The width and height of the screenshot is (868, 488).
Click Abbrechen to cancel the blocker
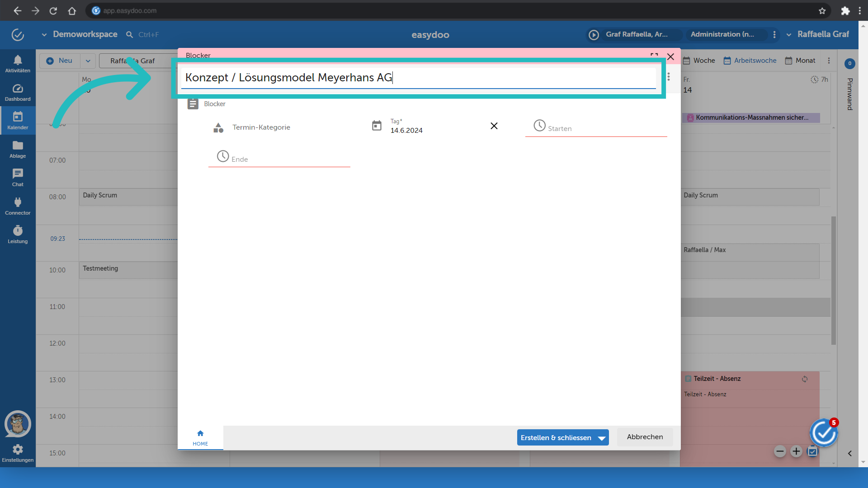tap(644, 437)
